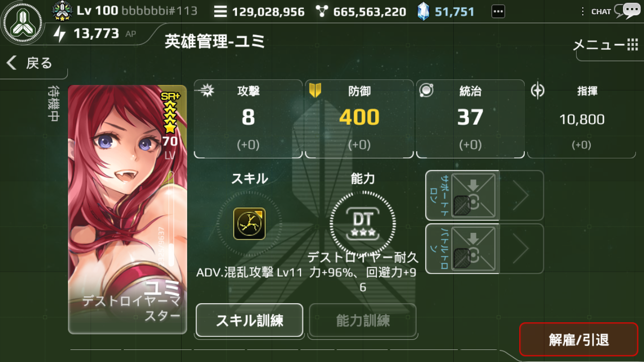This screenshot has width=644, height=362.
Task: Select the empty バトルトロン equipment slot
Action: coord(473,249)
